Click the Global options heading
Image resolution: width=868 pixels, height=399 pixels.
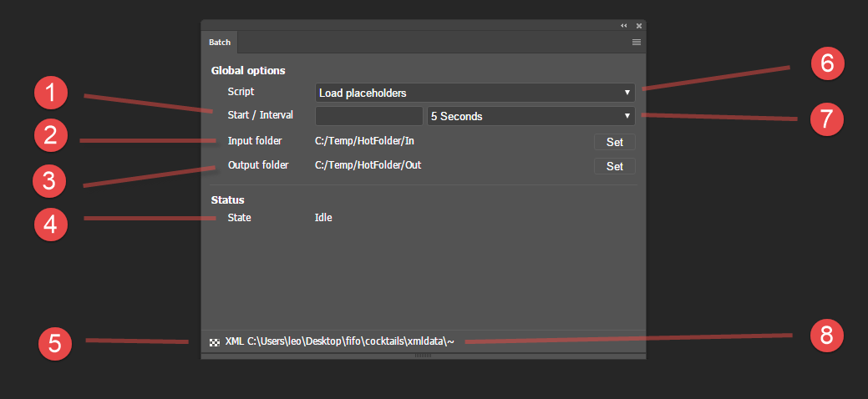point(248,71)
